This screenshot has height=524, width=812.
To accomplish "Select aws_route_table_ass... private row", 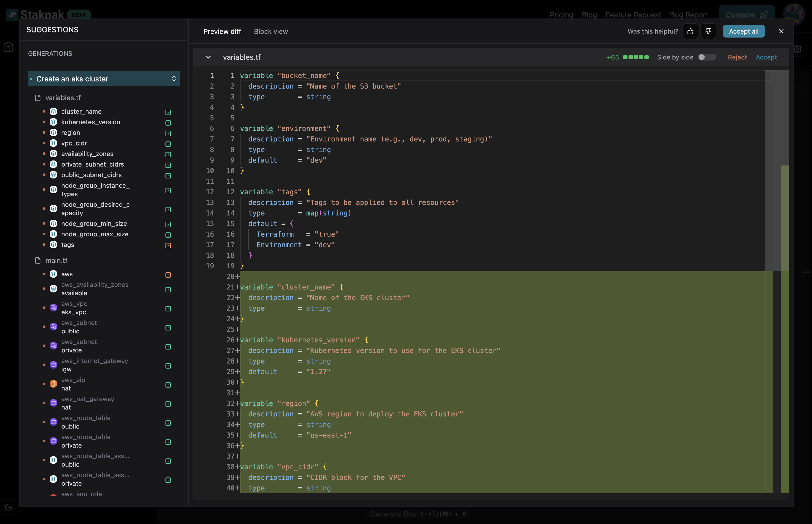I will (107, 479).
